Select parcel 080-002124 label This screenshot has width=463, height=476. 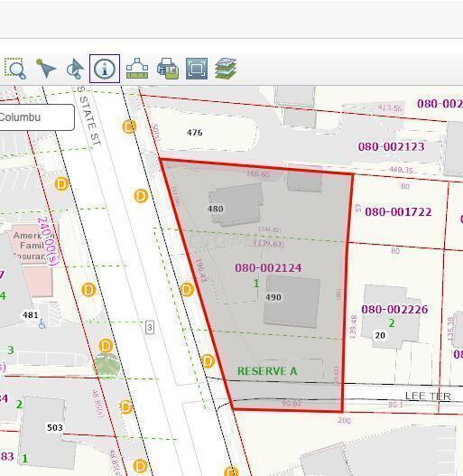click(x=268, y=267)
